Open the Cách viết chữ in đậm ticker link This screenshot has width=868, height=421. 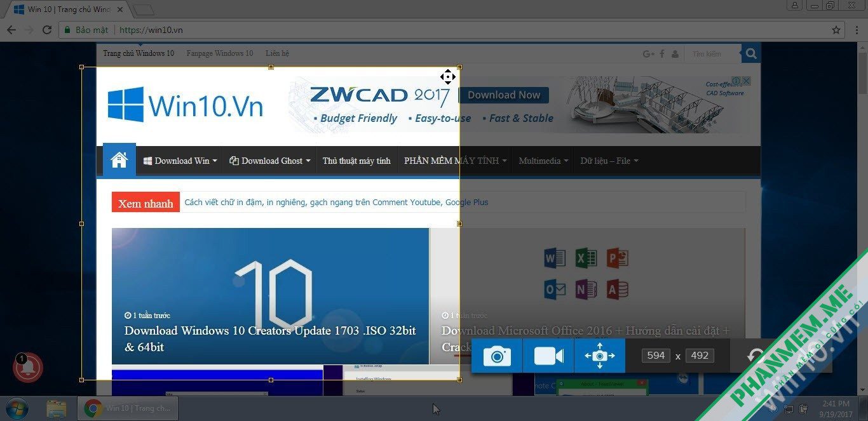tap(336, 202)
